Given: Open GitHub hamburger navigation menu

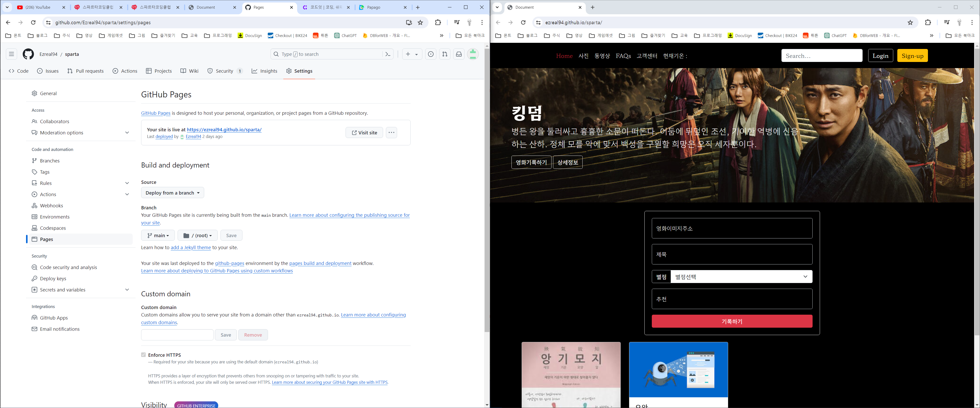Looking at the screenshot, I should point(11,54).
